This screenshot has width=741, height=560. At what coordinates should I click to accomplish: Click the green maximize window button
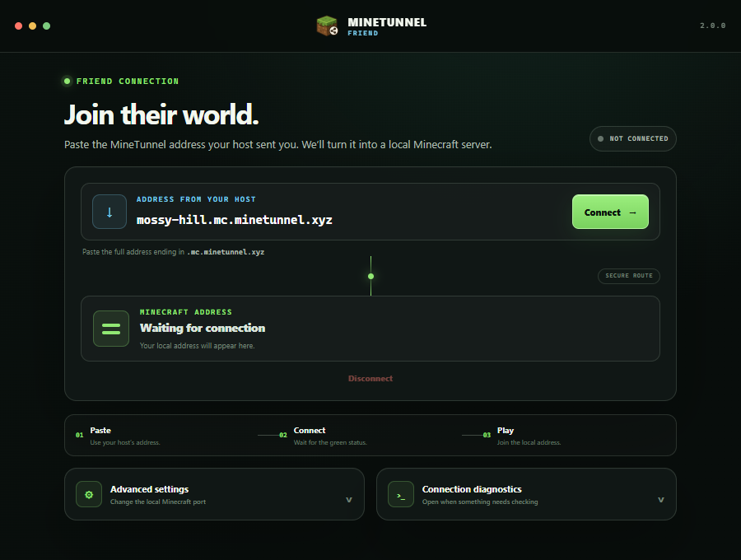coord(46,26)
